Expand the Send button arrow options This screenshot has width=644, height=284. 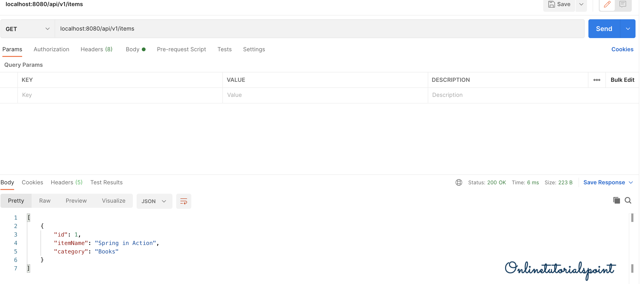pyautogui.click(x=628, y=29)
